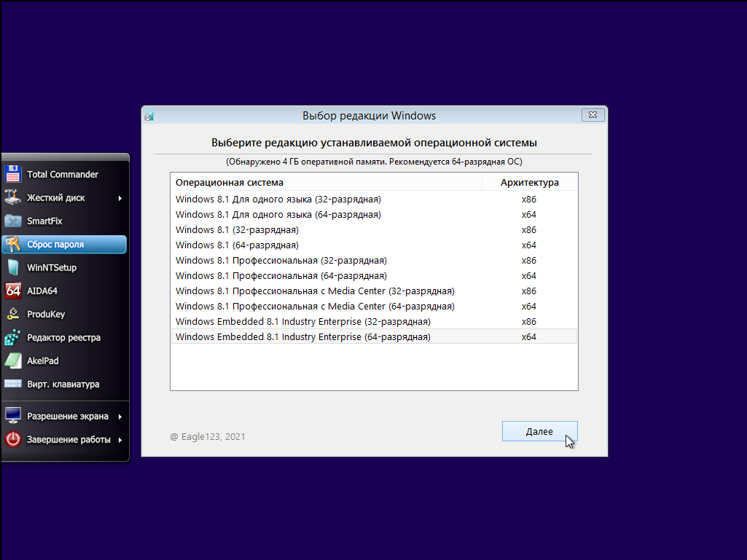747x560 pixels.
Task: Expand the Разрешение экрана submenu arrow
Action: 120,417
